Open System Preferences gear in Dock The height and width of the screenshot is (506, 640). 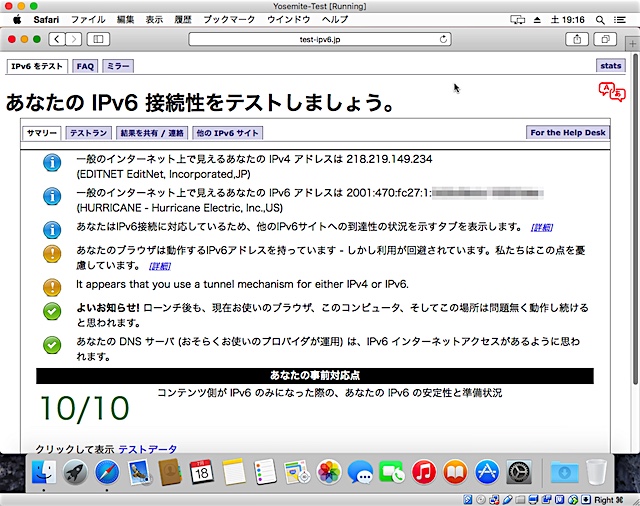(x=519, y=473)
